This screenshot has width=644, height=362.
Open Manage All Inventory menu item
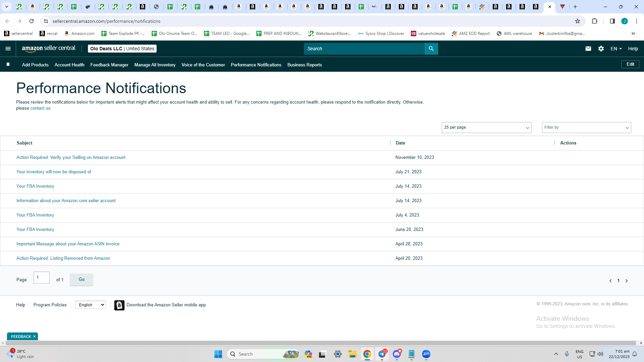point(155,65)
